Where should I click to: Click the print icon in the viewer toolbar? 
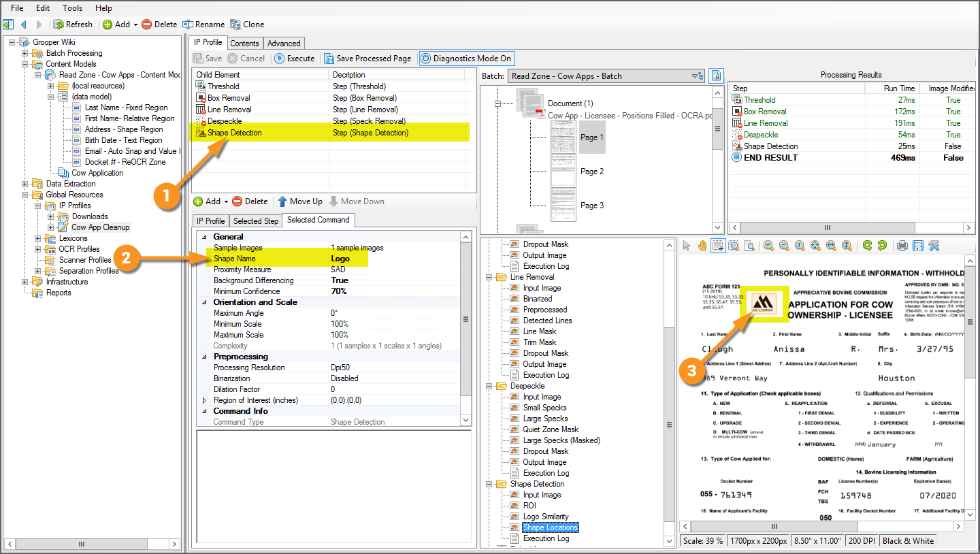click(x=902, y=246)
